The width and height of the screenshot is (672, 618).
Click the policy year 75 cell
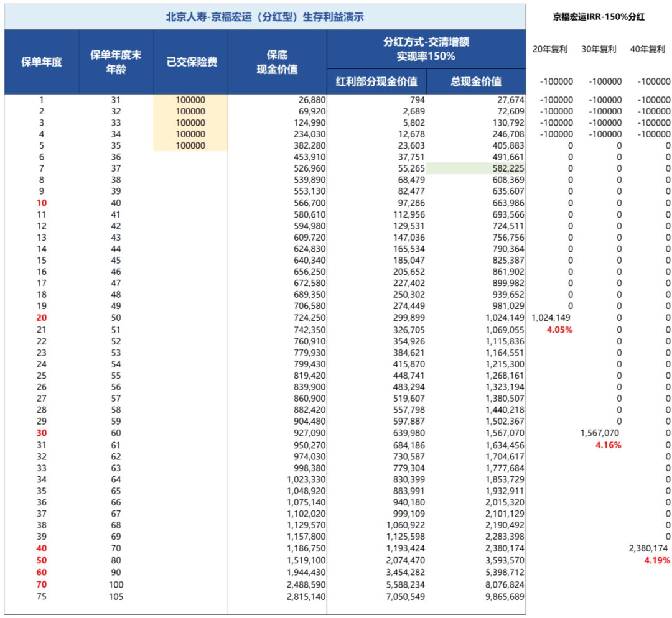tap(42, 597)
